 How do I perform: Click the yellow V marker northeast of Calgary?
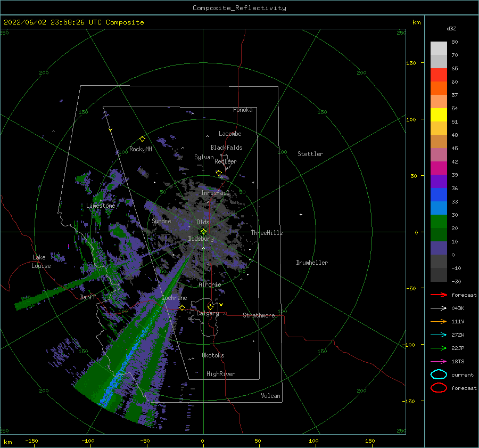coord(221,305)
